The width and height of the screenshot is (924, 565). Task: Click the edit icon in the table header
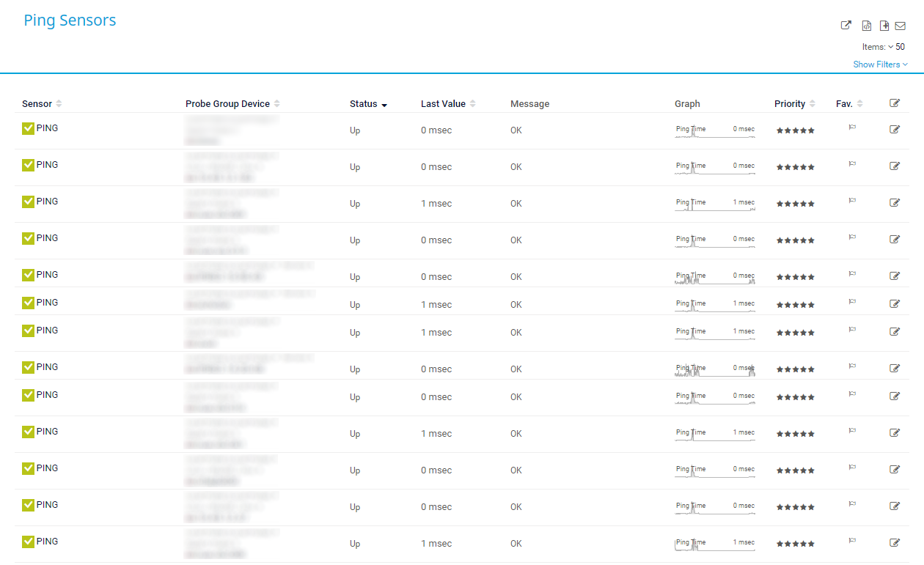pyautogui.click(x=894, y=103)
